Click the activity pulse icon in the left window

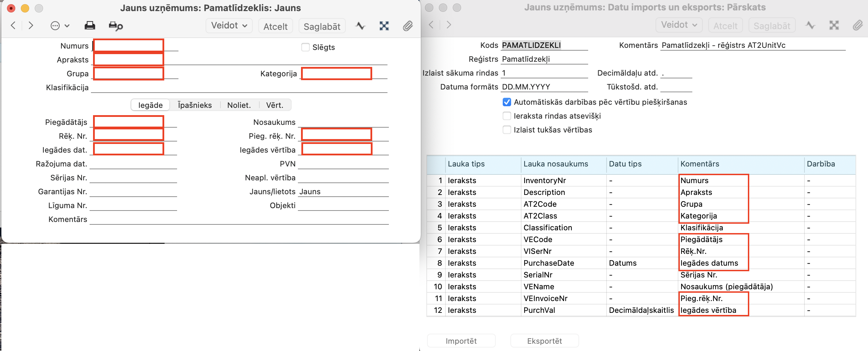tap(360, 26)
